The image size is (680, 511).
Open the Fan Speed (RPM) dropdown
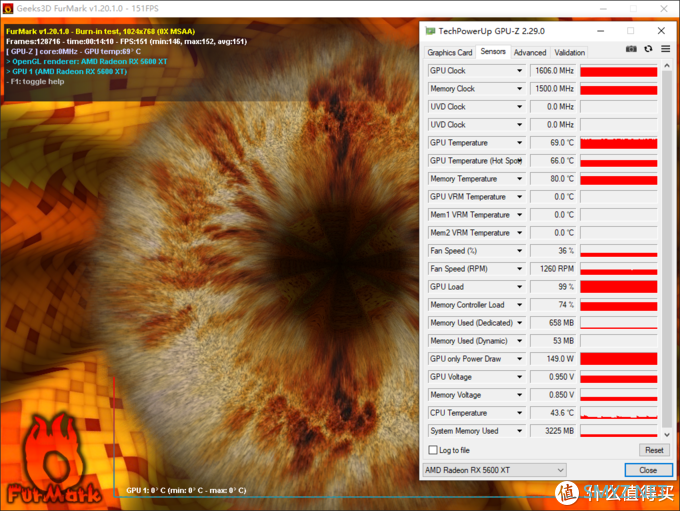(520, 269)
